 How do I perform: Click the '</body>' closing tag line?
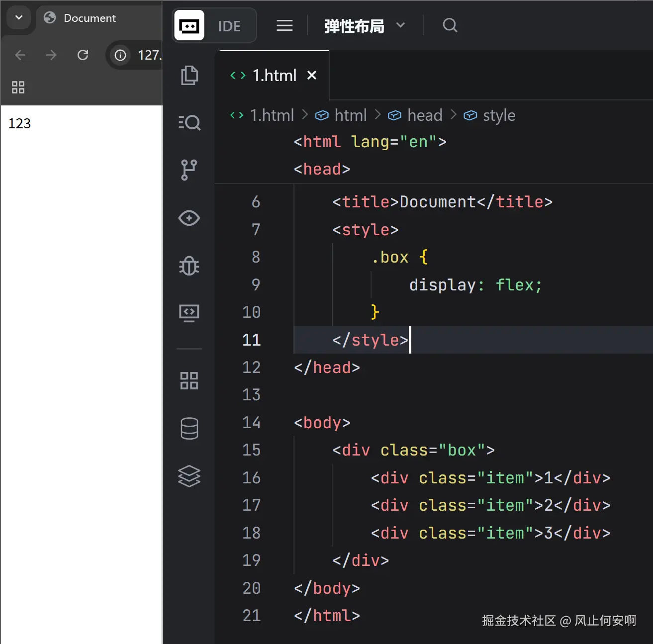pos(327,588)
